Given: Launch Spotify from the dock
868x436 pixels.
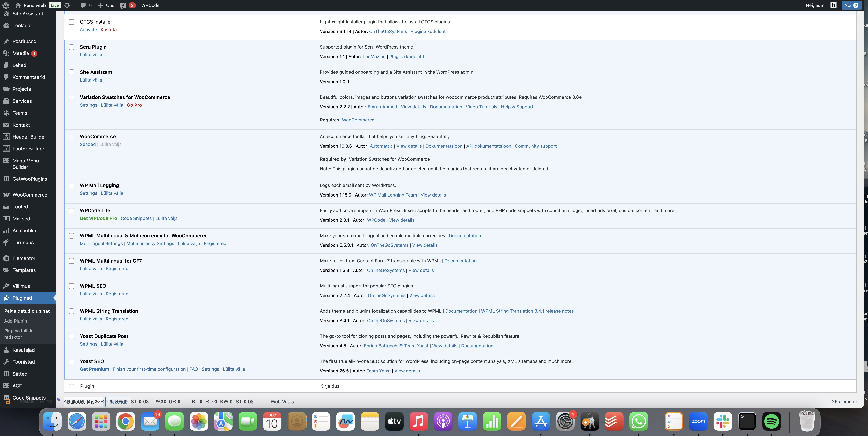Looking at the screenshot, I should tap(771, 421).
